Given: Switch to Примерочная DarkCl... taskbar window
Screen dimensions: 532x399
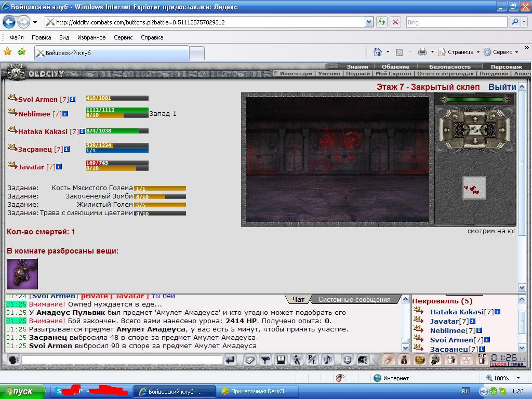Looking at the screenshot, I should coord(257,391).
